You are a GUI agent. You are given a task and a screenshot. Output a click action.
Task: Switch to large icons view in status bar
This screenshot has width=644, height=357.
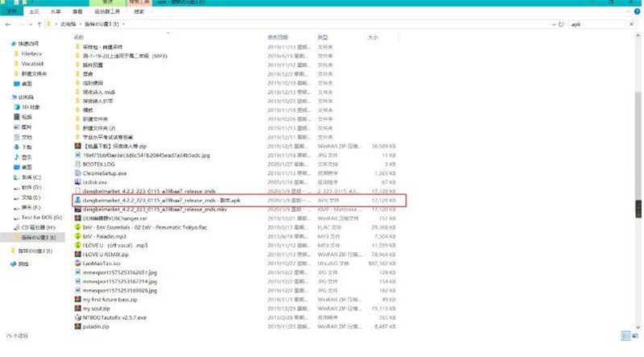tap(635, 336)
